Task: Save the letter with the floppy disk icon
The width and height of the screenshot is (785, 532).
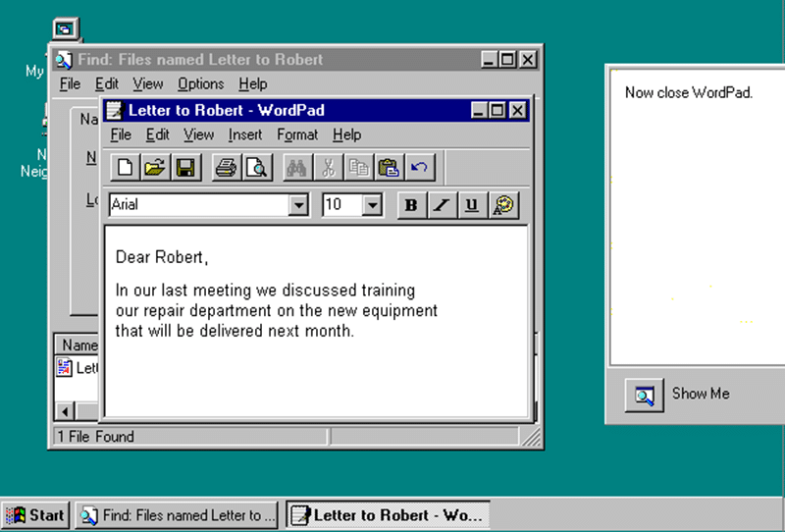Action: [185, 167]
